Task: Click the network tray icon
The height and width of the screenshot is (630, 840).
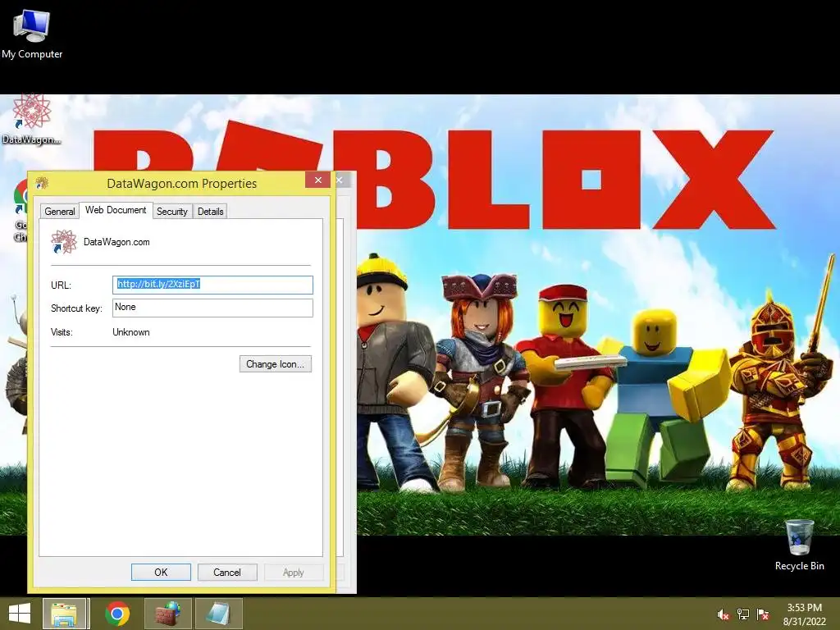Action: 743,614
